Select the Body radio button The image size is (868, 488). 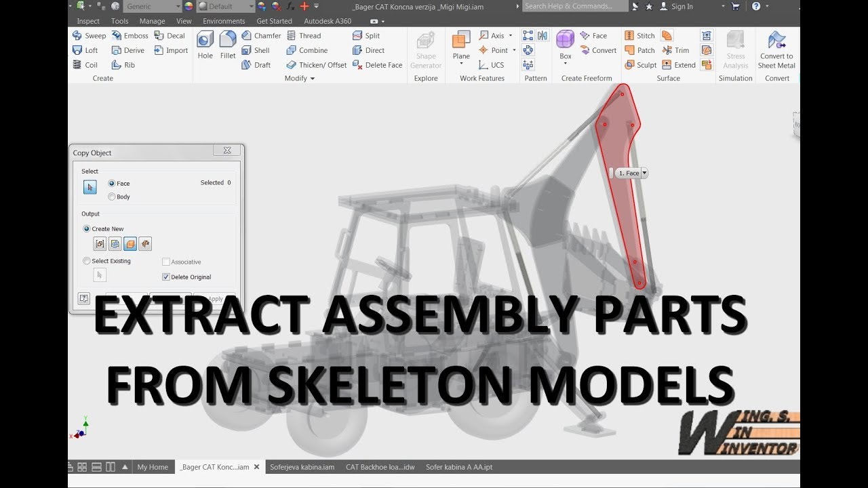pyautogui.click(x=119, y=197)
